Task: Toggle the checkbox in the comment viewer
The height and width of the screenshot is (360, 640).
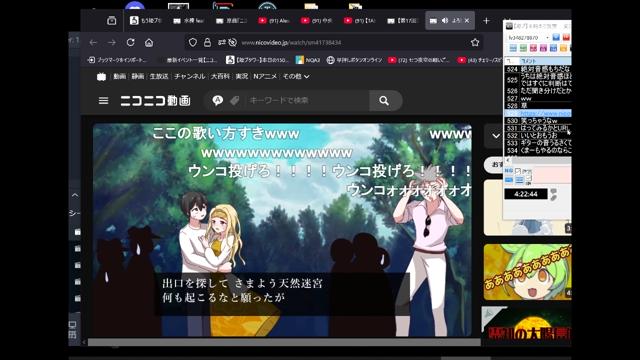Action: [x=518, y=170]
